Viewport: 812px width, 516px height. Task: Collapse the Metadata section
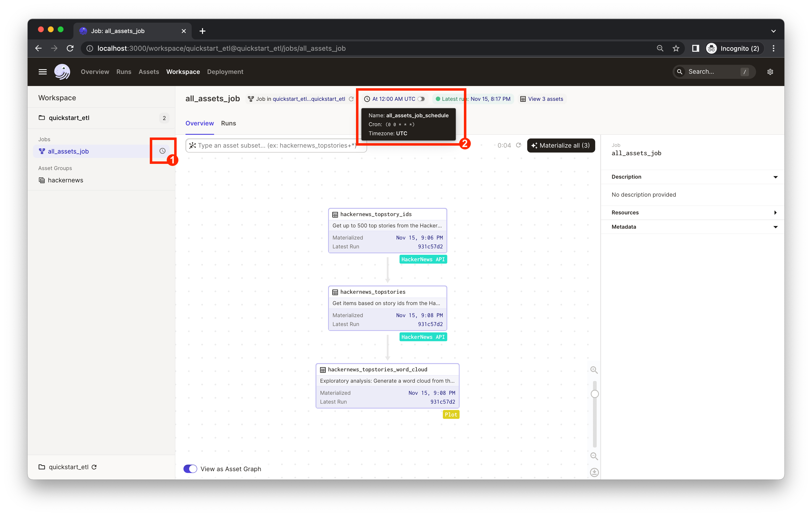tap(775, 227)
